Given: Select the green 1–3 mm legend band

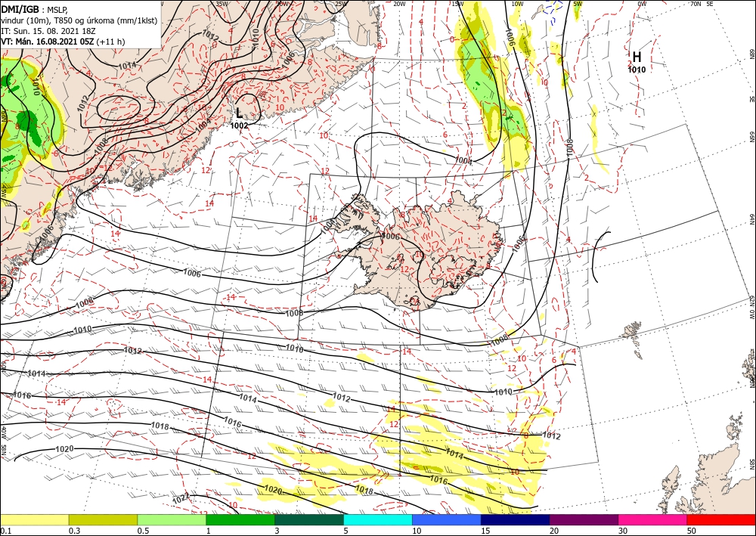Looking at the screenshot, I should [x=240, y=519].
